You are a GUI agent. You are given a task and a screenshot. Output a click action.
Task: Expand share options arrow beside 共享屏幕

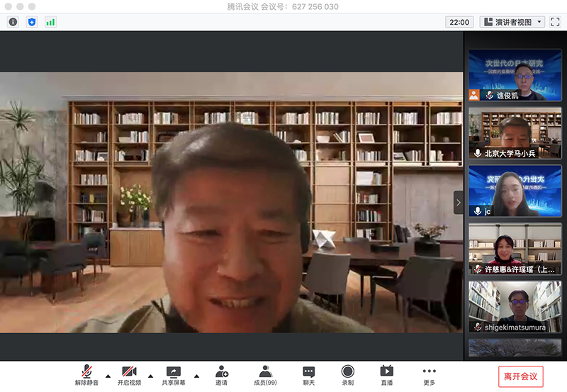(x=196, y=376)
